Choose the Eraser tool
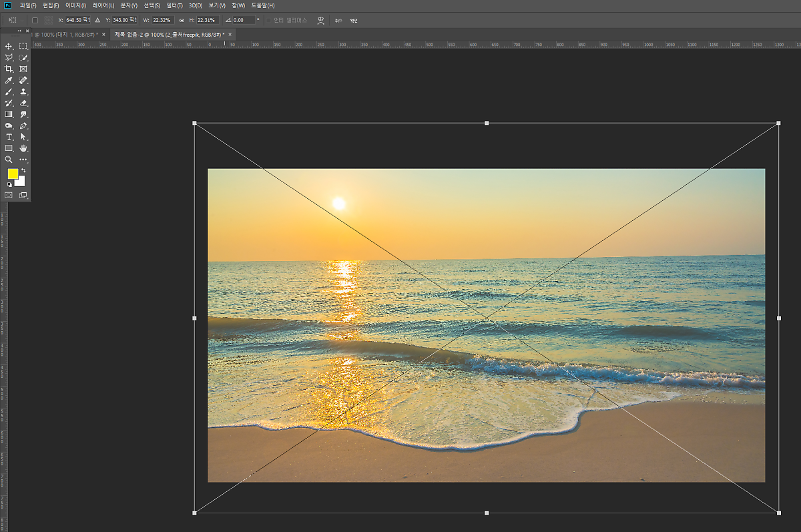The width and height of the screenshot is (801, 532). pyautogui.click(x=23, y=103)
